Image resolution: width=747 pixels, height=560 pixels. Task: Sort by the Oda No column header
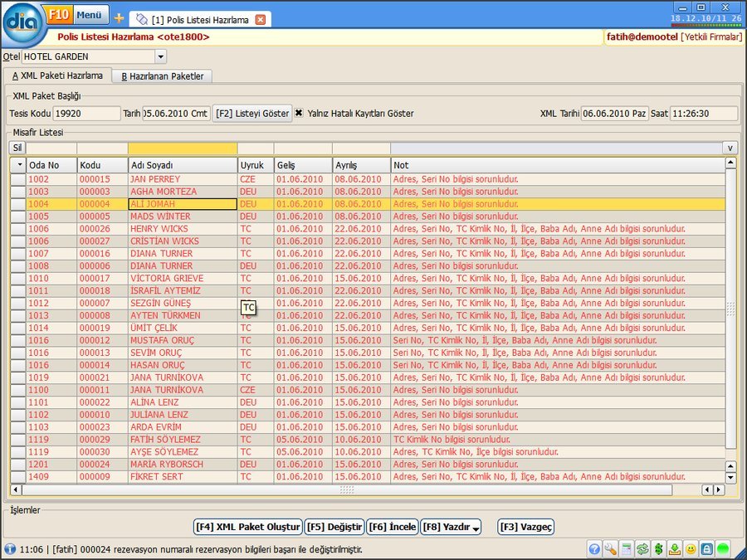[x=51, y=165]
